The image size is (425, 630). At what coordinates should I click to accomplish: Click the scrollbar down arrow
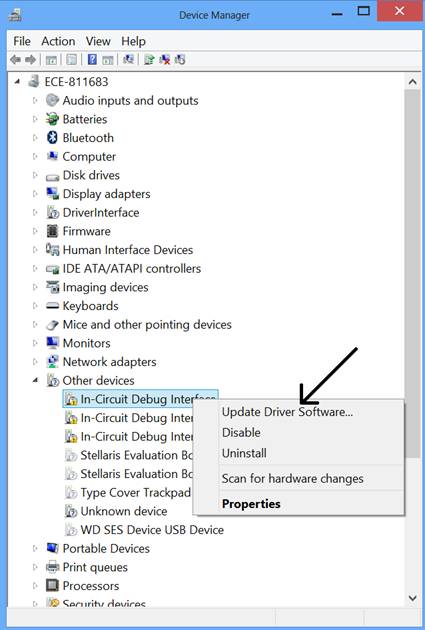point(413,598)
